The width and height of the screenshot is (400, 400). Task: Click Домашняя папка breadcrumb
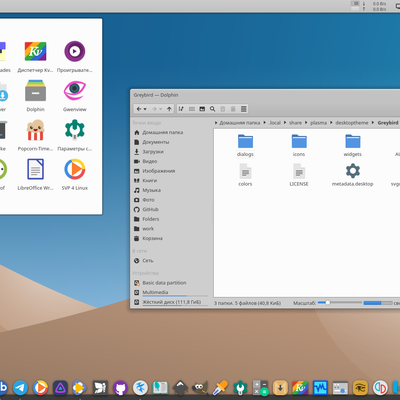[240, 123]
